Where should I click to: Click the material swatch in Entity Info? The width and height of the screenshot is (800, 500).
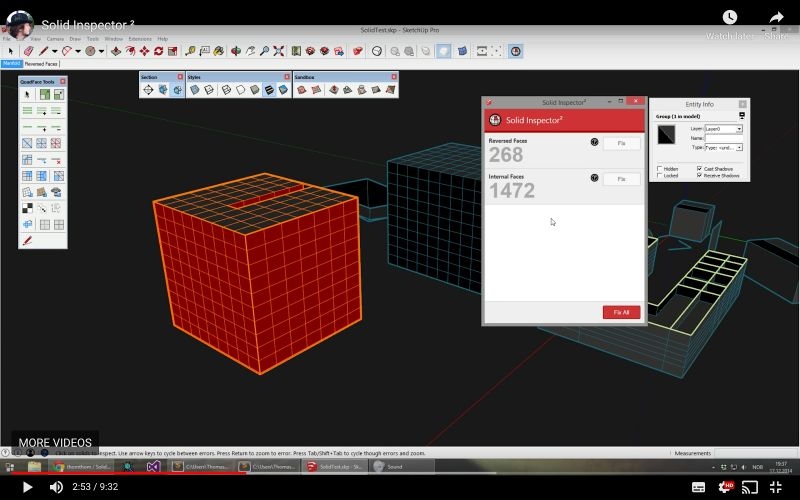pyautogui.click(x=666, y=134)
